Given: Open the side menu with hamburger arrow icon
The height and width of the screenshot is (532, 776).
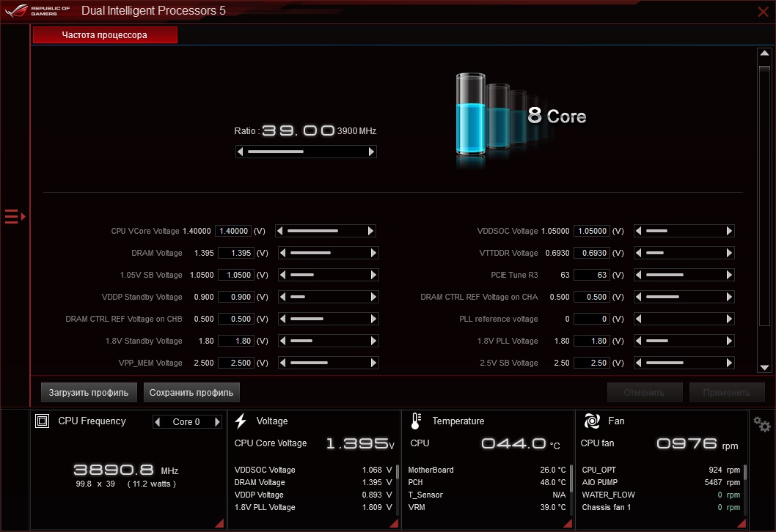Looking at the screenshot, I should (15, 217).
